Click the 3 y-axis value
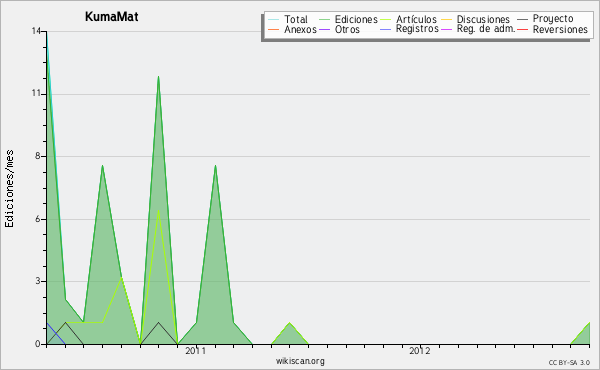 [x=38, y=281]
